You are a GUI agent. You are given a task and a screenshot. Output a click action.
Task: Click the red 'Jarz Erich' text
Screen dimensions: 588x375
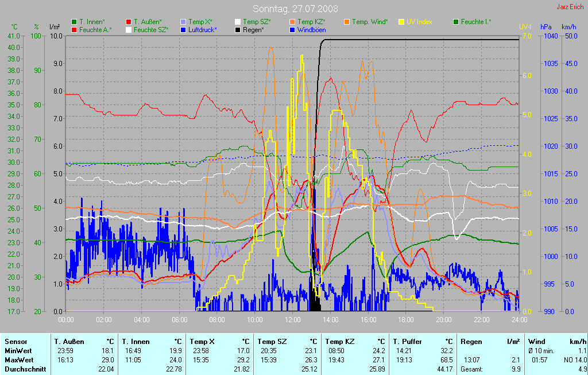[x=570, y=7]
